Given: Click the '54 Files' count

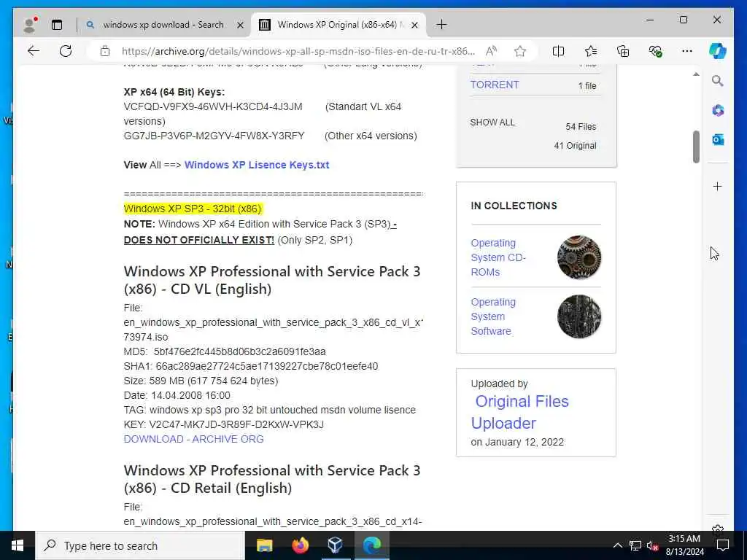Looking at the screenshot, I should pos(581,127).
